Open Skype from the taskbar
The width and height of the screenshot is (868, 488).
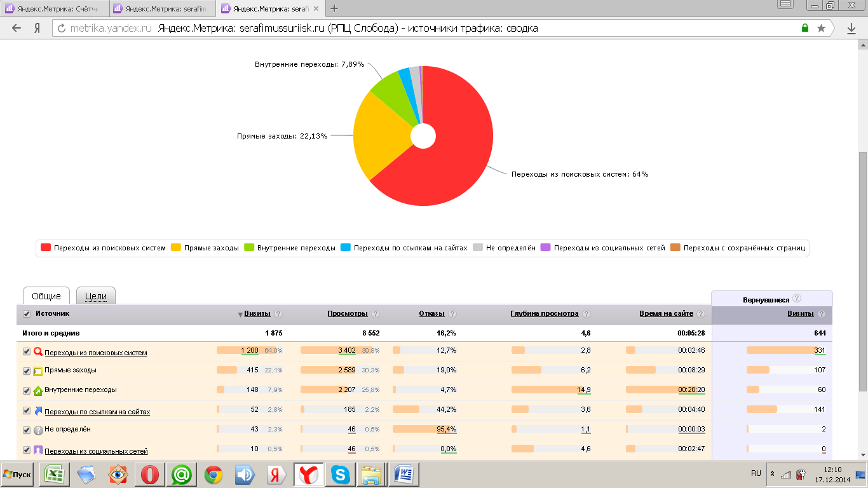point(340,475)
